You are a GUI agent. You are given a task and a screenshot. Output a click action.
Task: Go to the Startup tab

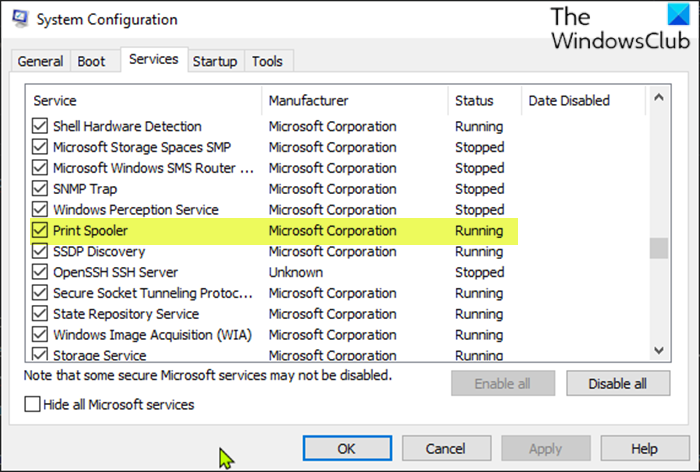(x=214, y=62)
